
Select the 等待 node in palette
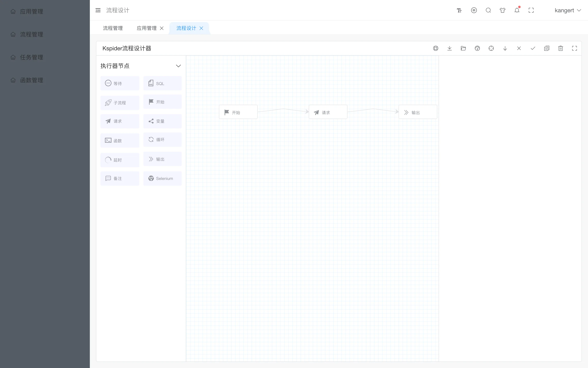(x=120, y=83)
